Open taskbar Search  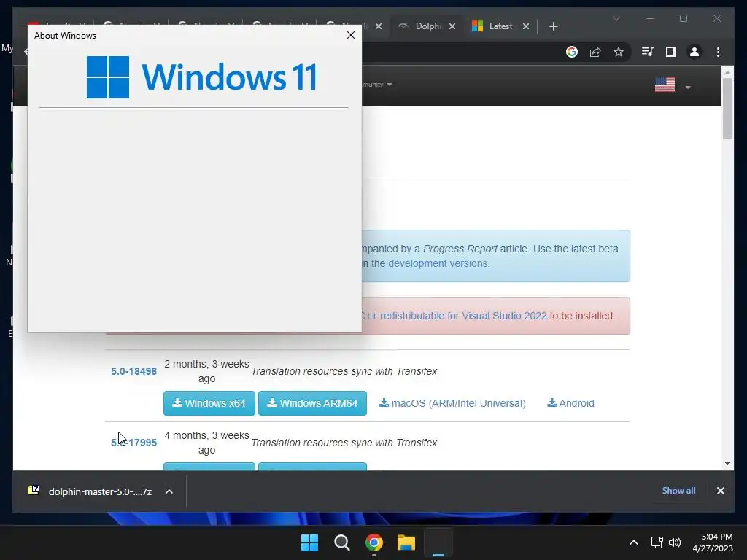(341, 542)
